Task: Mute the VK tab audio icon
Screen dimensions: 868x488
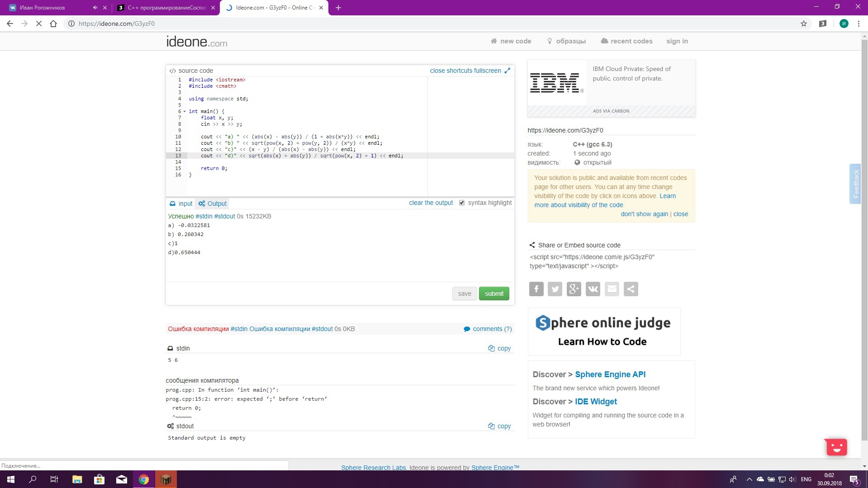Action: [95, 8]
